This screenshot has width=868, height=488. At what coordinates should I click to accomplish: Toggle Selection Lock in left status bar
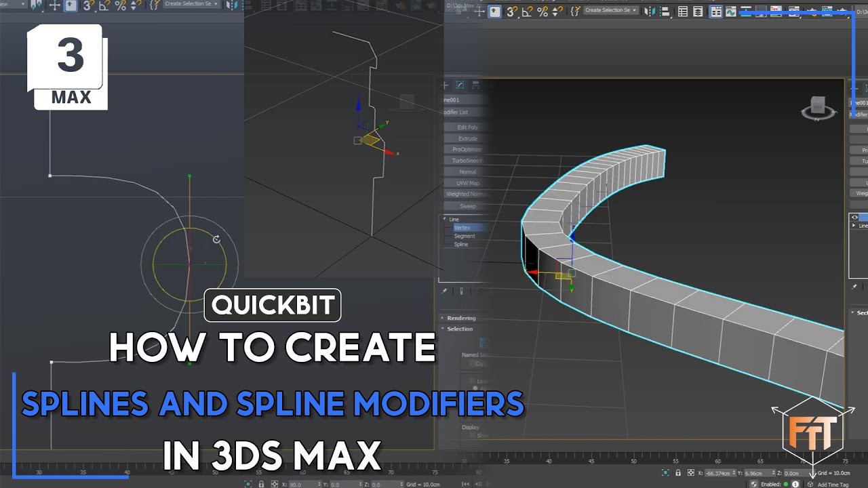(261, 484)
